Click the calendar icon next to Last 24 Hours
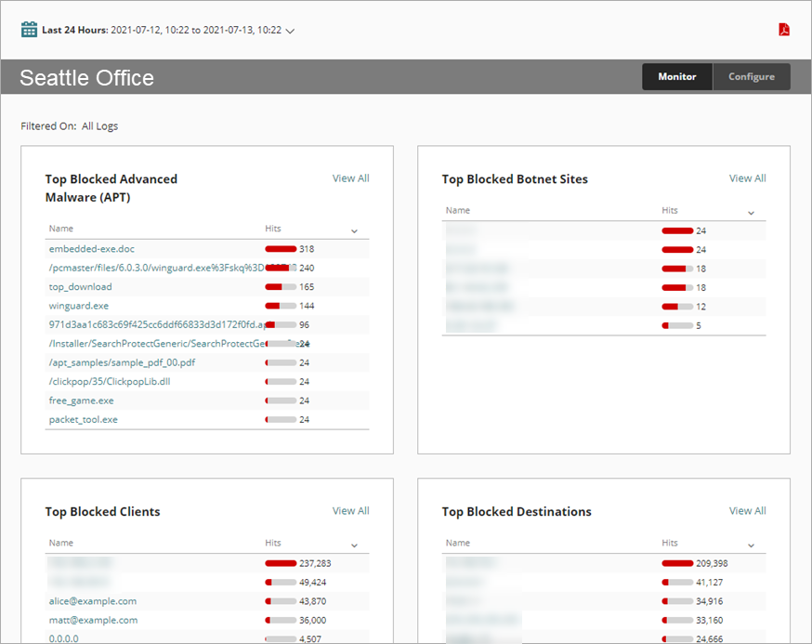812x644 pixels. [28, 29]
